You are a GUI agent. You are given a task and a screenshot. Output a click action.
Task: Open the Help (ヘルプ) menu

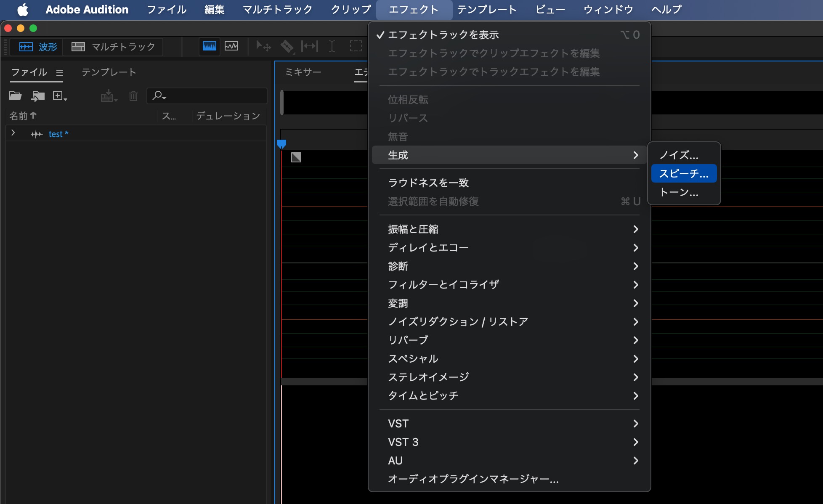(x=666, y=9)
